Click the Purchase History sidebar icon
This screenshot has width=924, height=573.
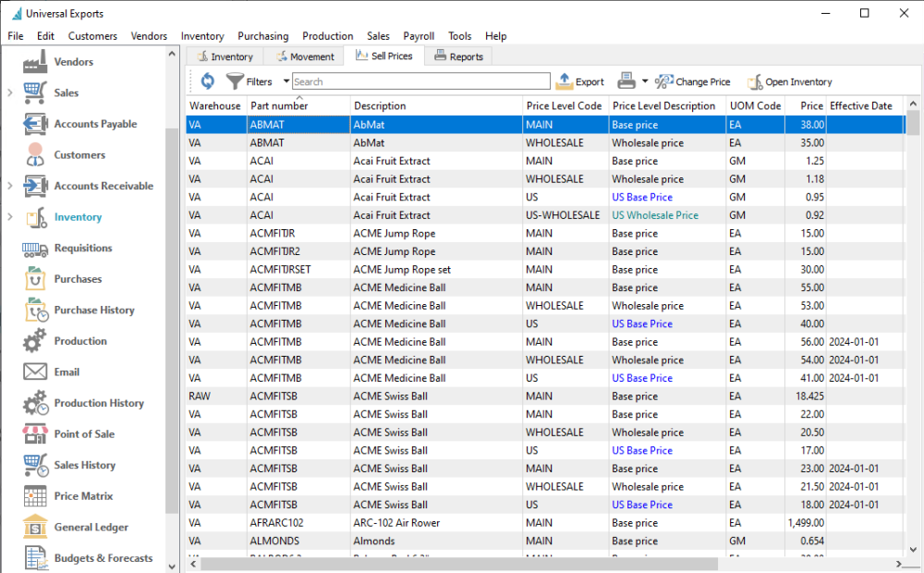tap(35, 311)
